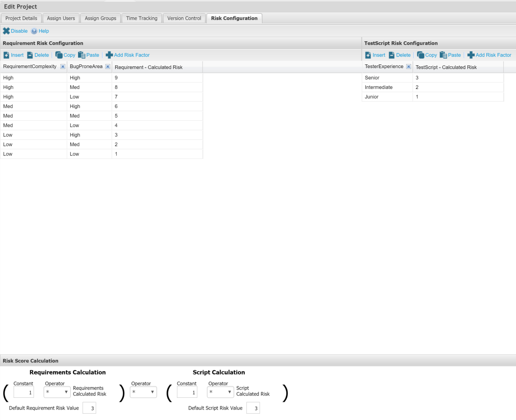Open Help via the question mark icon
516x420 pixels.
[34, 31]
